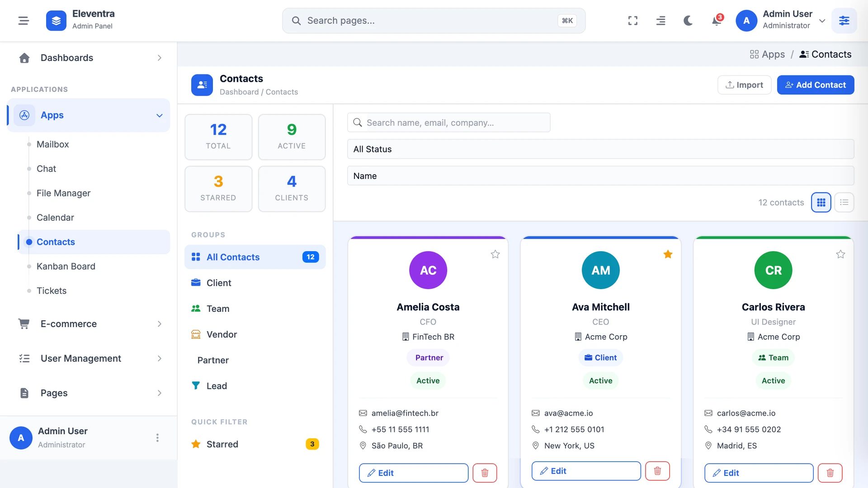Filter by Client group
868x488 pixels.
click(255, 283)
